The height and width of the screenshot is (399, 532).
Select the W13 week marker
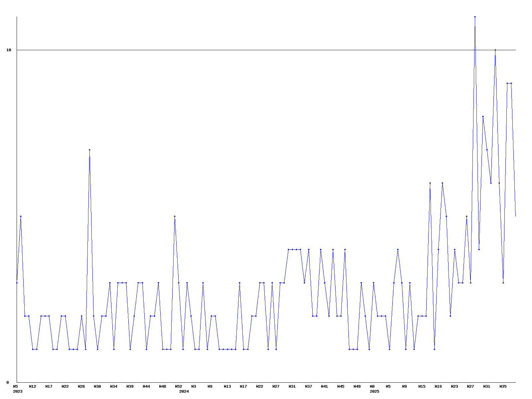tap(227, 386)
